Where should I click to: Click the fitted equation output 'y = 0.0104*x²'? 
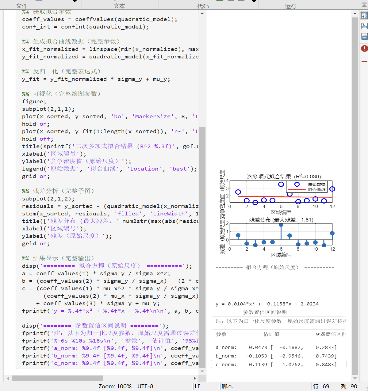[267, 304]
